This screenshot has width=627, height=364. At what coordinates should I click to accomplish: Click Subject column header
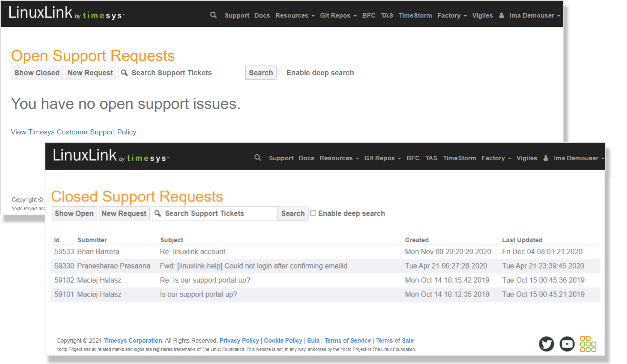pyautogui.click(x=172, y=240)
